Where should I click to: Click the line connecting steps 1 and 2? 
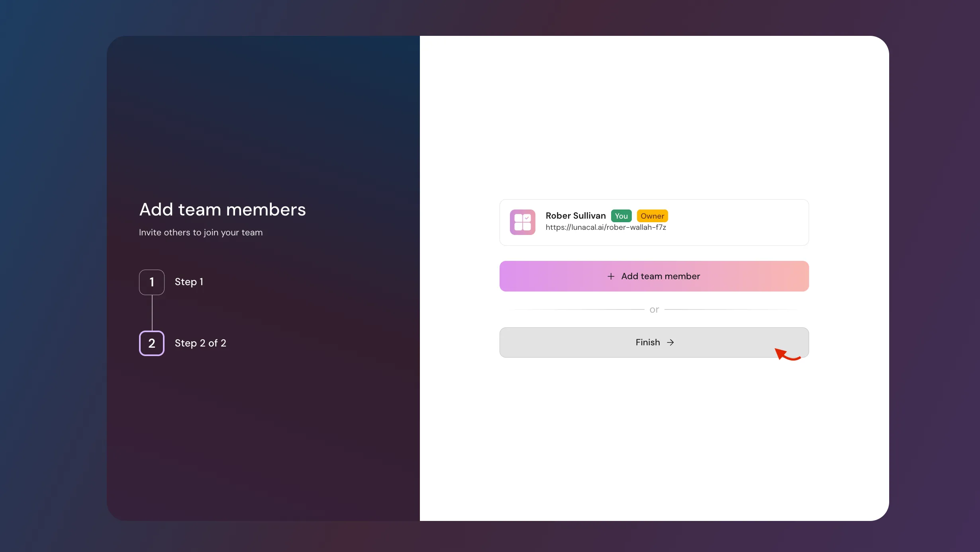[x=152, y=313]
